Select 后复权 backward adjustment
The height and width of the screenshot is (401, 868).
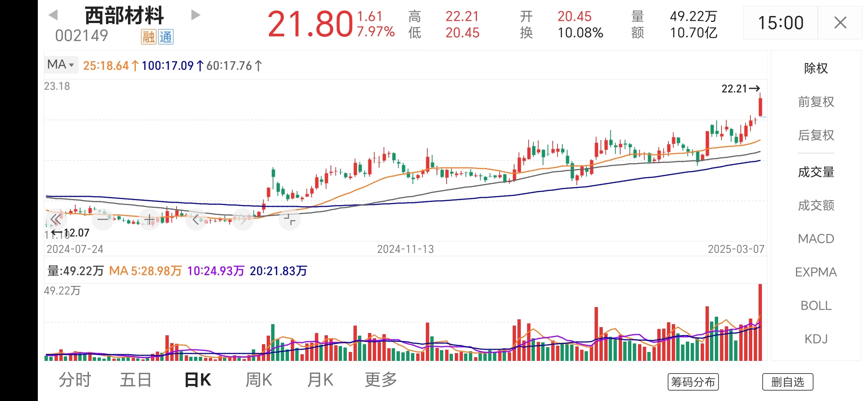(x=816, y=135)
